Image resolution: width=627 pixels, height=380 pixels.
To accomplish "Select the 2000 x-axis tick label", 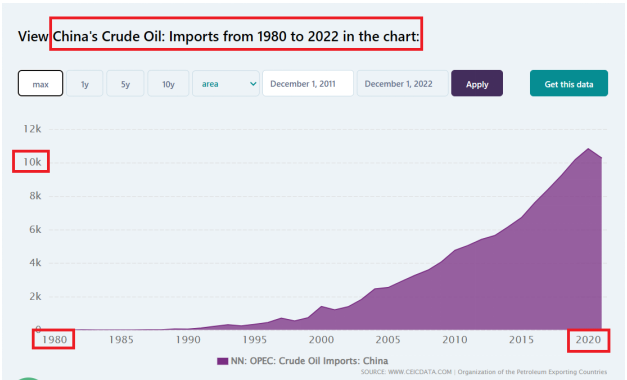I will [x=321, y=340].
